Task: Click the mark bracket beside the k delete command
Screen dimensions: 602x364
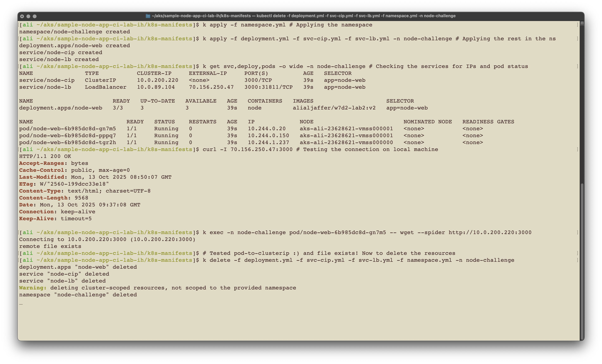Action: tap(577, 260)
